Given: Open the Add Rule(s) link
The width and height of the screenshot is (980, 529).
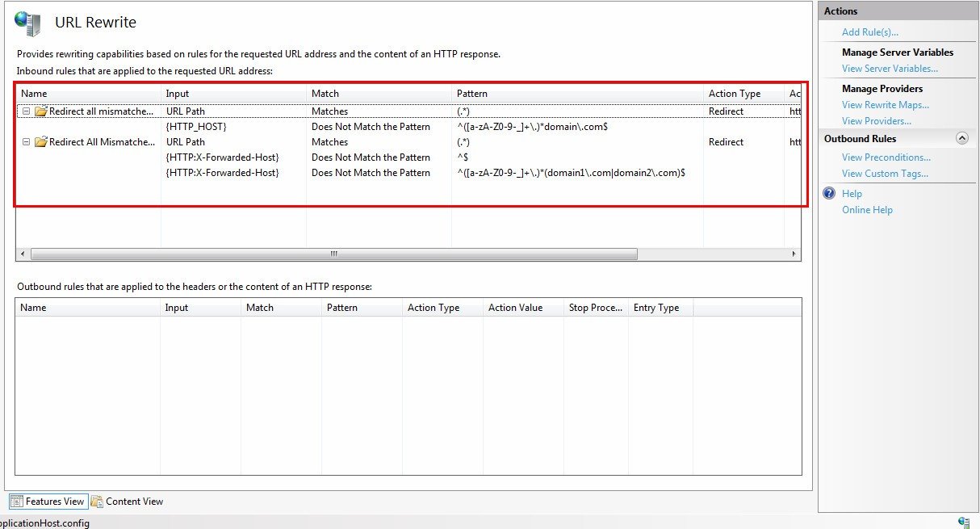Looking at the screenshot, I should tap(869, 32).
